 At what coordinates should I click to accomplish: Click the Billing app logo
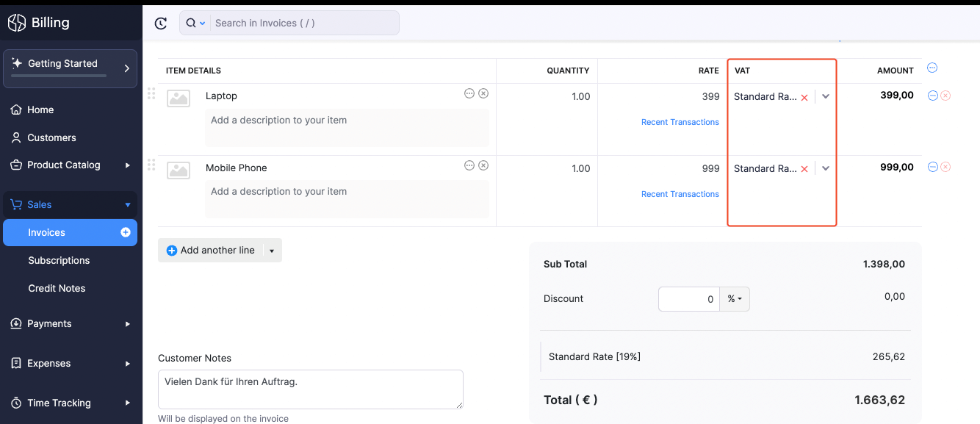click(x=15, y=23)
